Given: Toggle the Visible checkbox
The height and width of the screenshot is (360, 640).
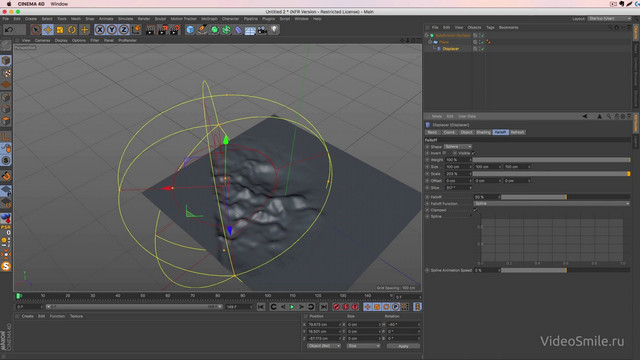Looking at the screenshot, I should pyautogui.click(x=473, y=153).
